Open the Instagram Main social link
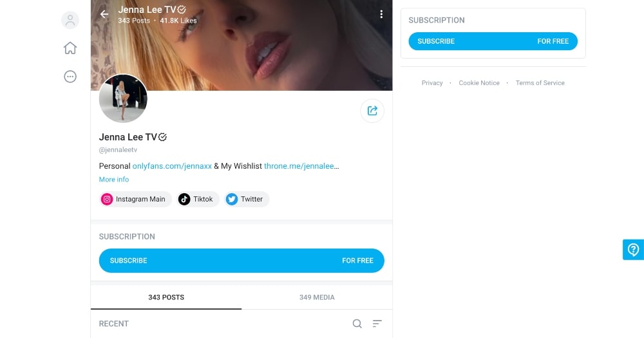This screenshot has width=644, height=338. coord(134,200)
